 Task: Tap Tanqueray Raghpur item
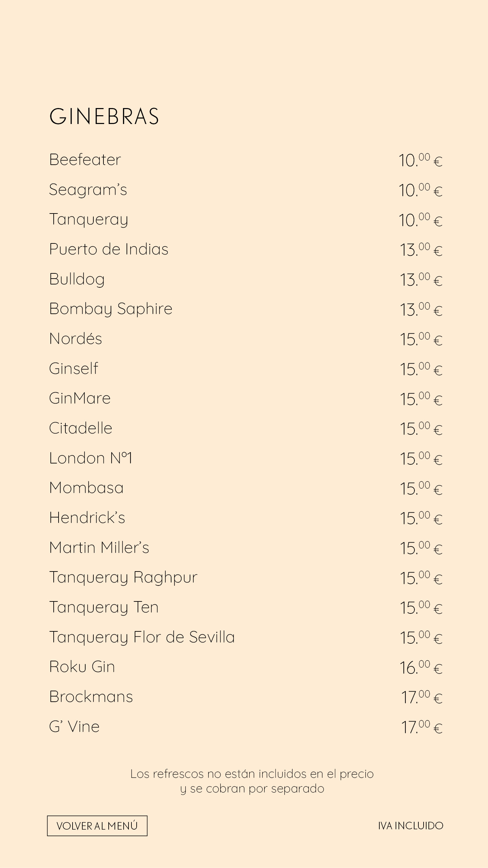123,578
